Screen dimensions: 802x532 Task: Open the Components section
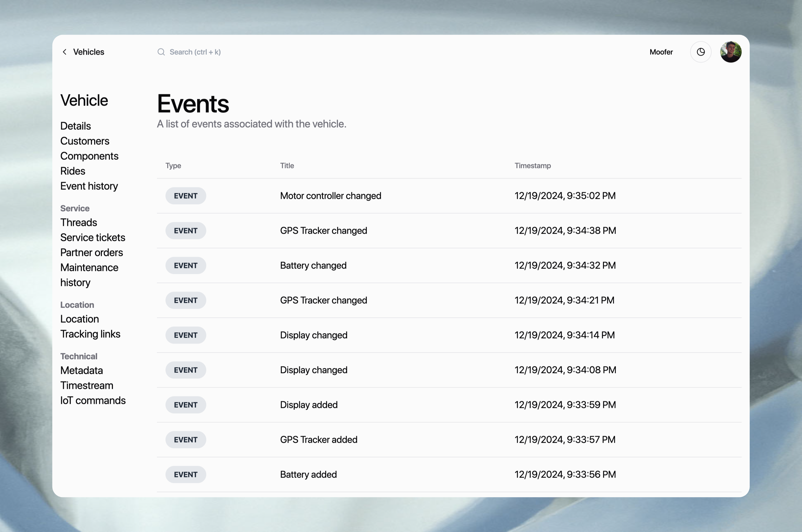tap(89, 156)
